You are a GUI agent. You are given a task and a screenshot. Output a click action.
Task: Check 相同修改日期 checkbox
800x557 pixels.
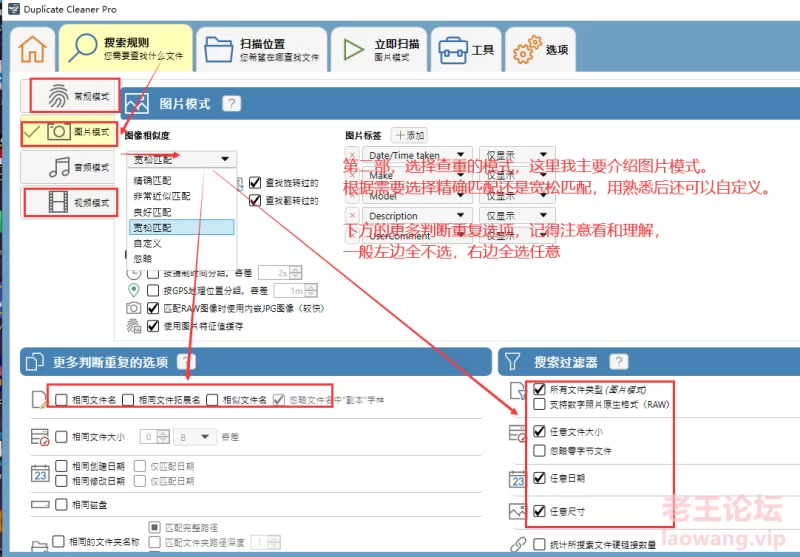[x=61, y=481]
